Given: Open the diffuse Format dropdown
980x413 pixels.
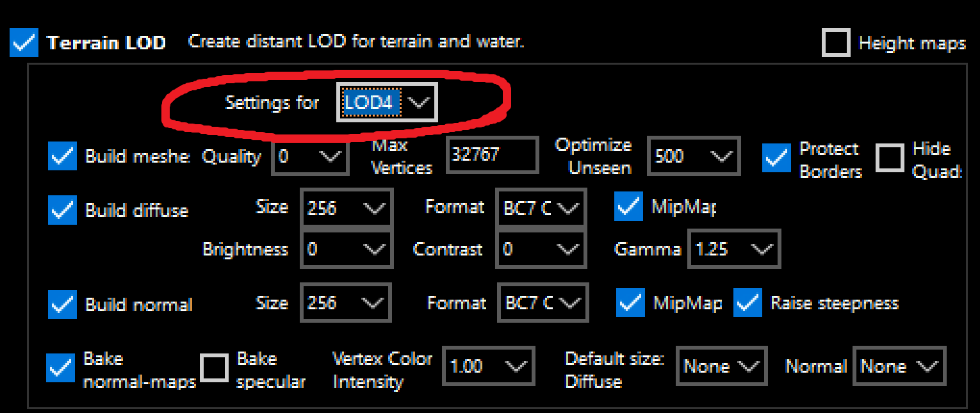Looking at the screenshot, I should pos(541,208).
